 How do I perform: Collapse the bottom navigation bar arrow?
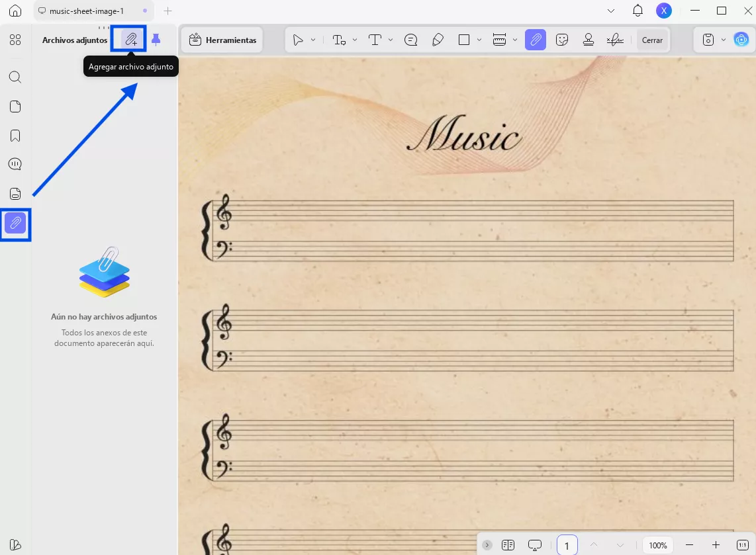[487, 545]
